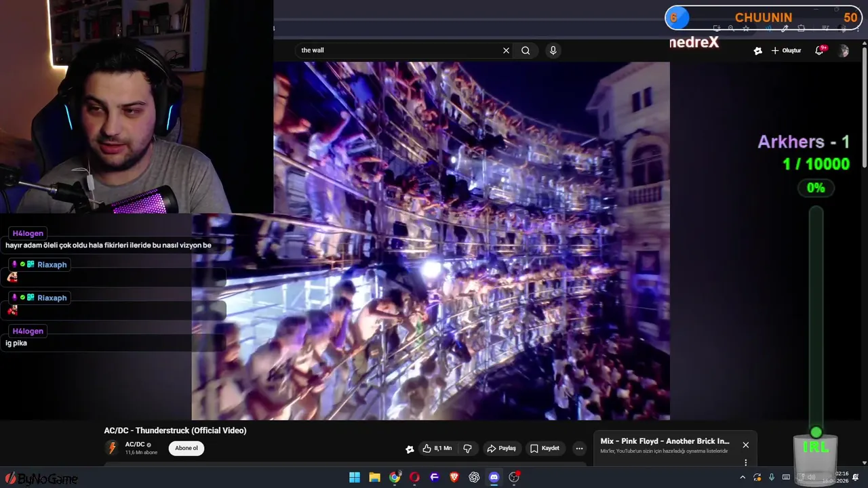
Task: Click the YouTube search magnifier button
Action: (x=526, y=50)
